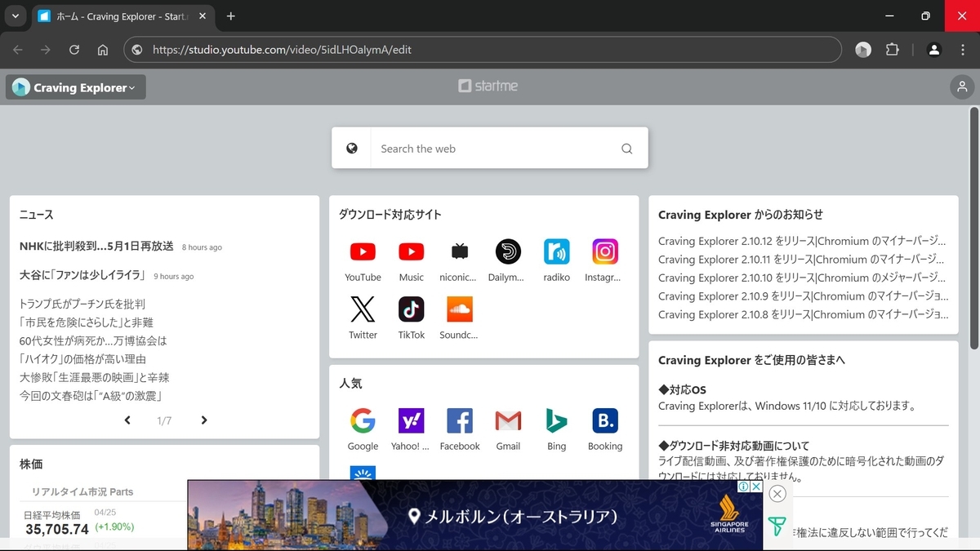This screenshot has width=980, height=551.
Task: Open the TikTok shortcut icon
Action: pos(412,309)
